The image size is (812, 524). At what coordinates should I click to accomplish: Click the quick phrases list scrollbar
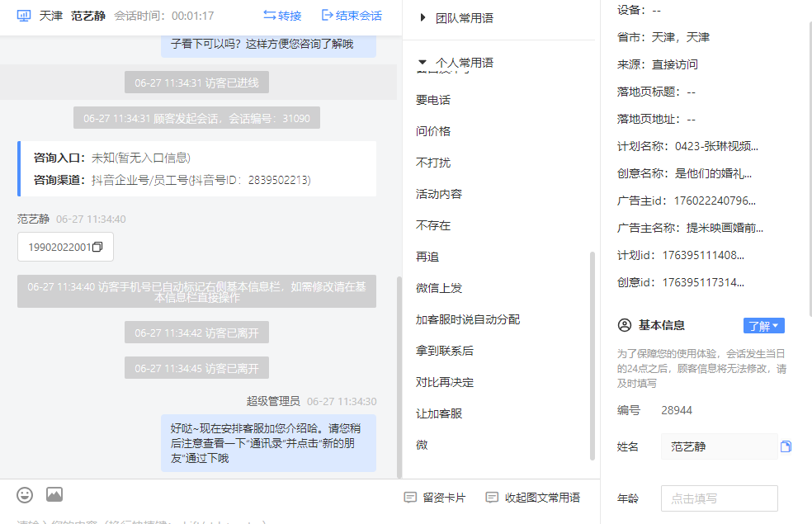tap(592, 356)
